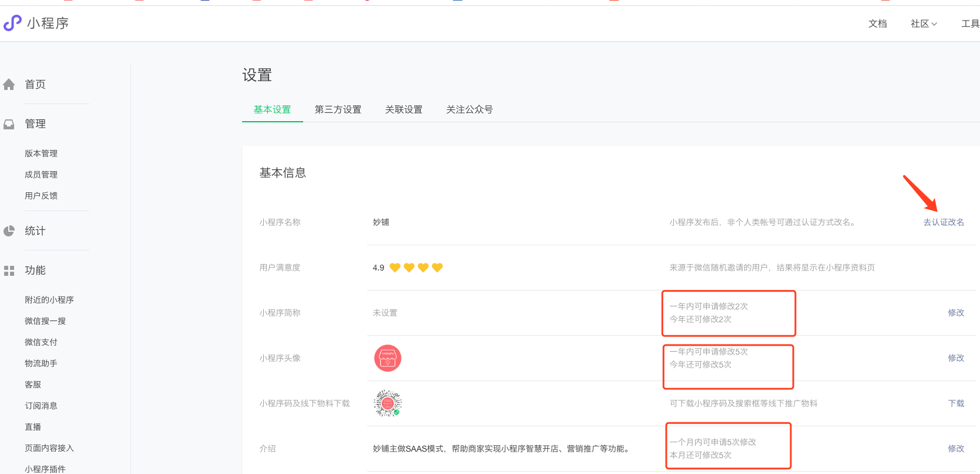Open 用户反馈 in the sidebar
980x474 pixels.
coord(41,196)
